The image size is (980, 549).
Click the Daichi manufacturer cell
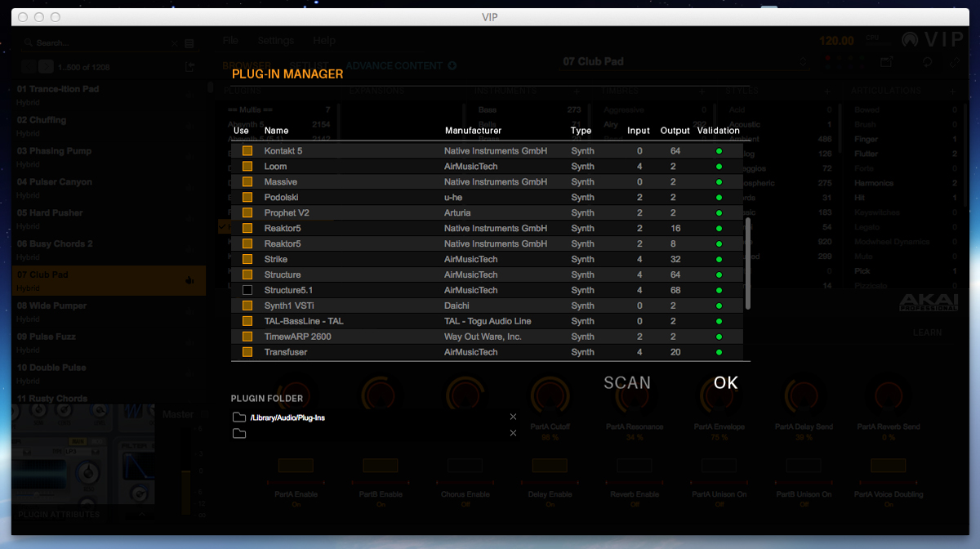click(457, 306)
